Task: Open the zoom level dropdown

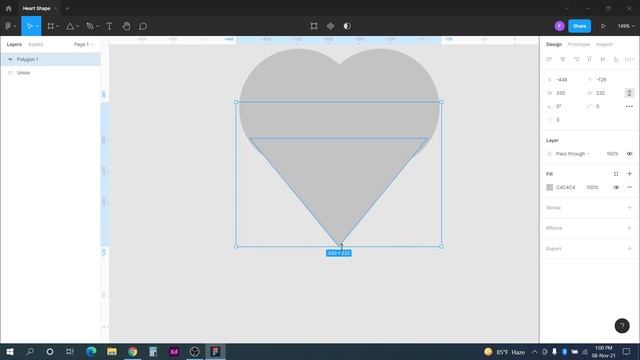Action: click(x=626, y=26)
